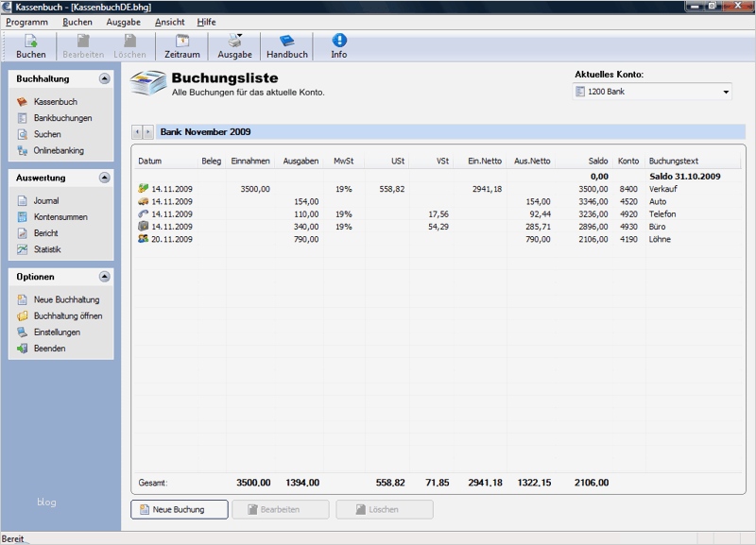
Task: Open the Statistik view
Action: [x=50, y=249]
